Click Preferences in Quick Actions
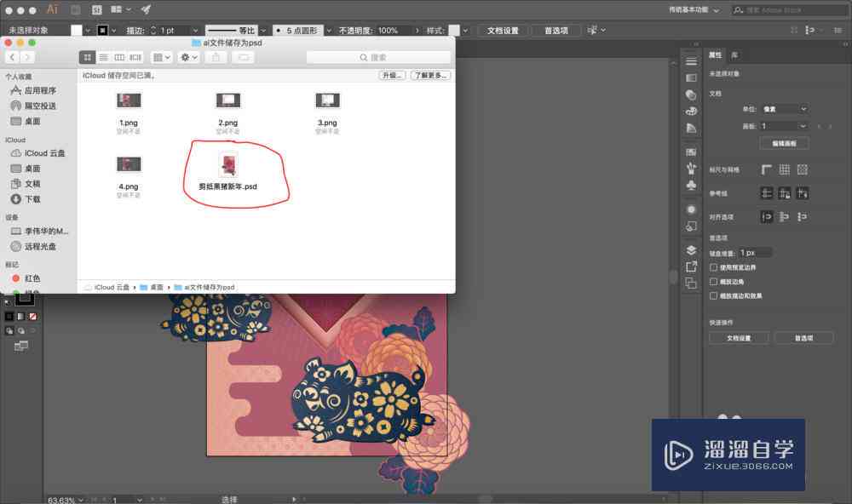852x504 pixels. 803,338
